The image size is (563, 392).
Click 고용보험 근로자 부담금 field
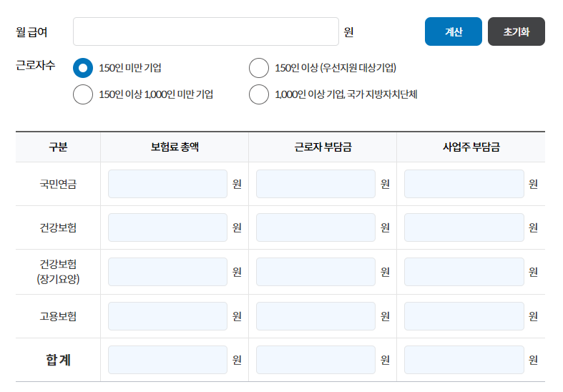click(x=315, y=316)
